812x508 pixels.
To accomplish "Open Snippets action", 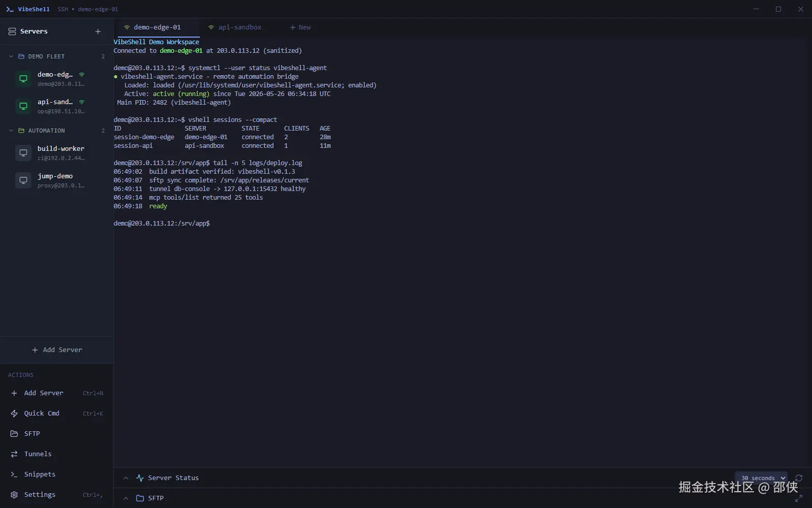I will 57,474.
